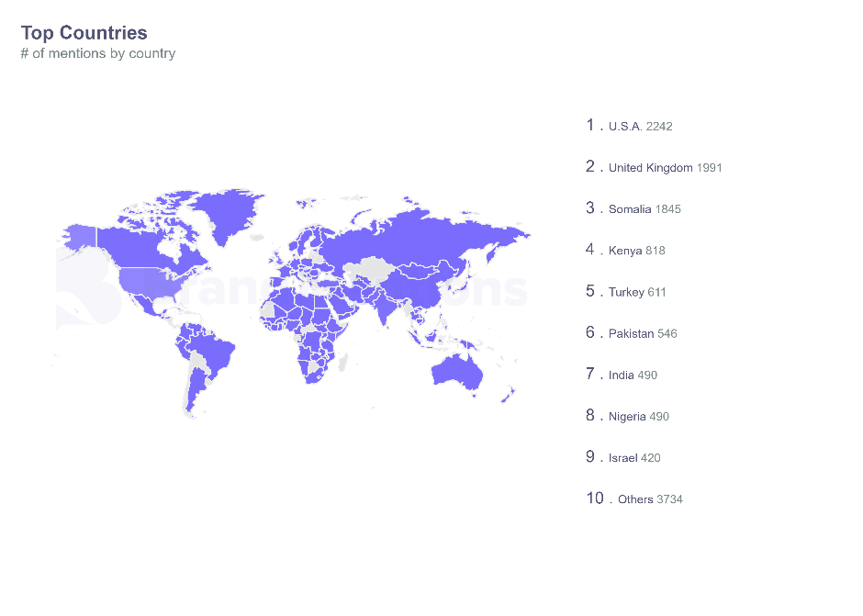Select India on the world map
The width and height of the screenshot is (863, 616).
(x=389, y=310)
